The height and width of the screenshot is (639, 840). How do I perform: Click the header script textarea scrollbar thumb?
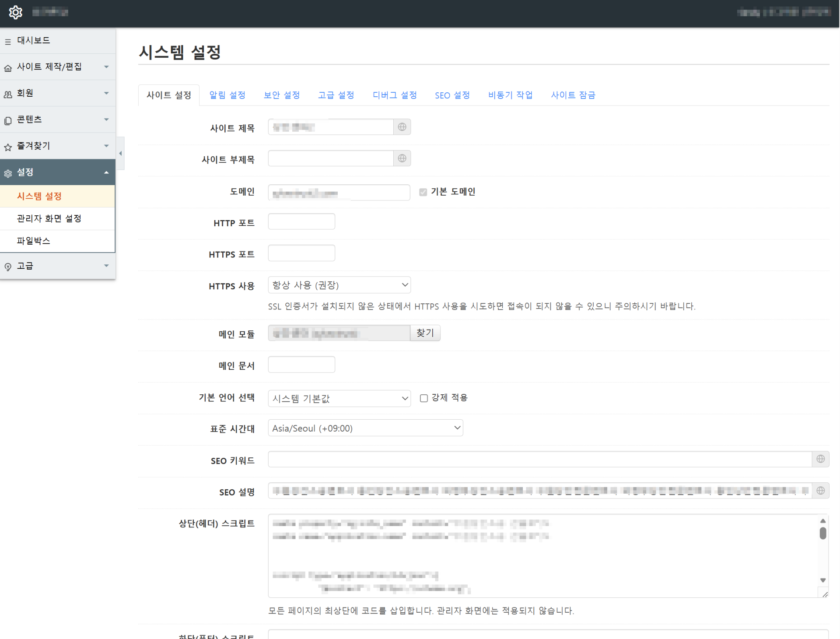point(822,533)
